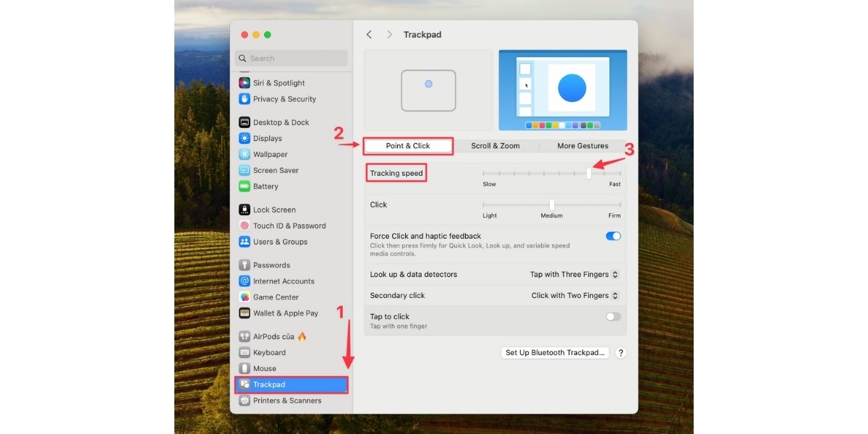Click the Internet Accounts @ icon
The image size is (868, 434).
click(244, 281)
